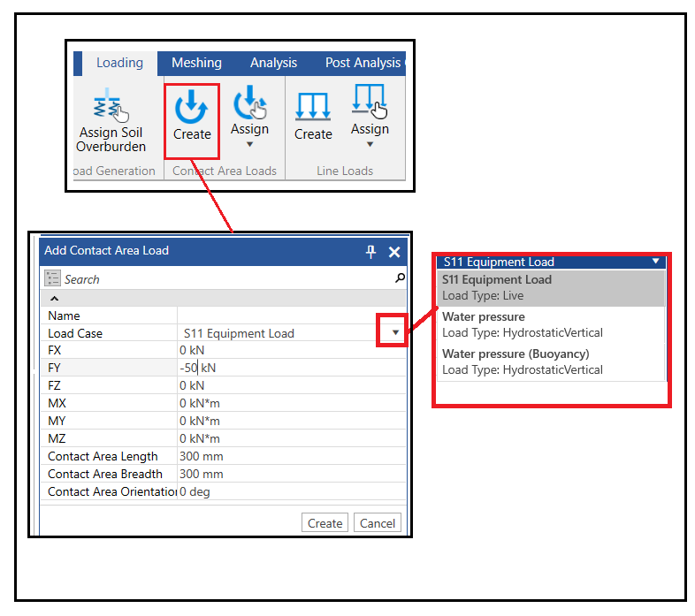The width and height of the screenshot is (695, 616).
Task: Click the Line Loads group label
Action: coord(345,171)
